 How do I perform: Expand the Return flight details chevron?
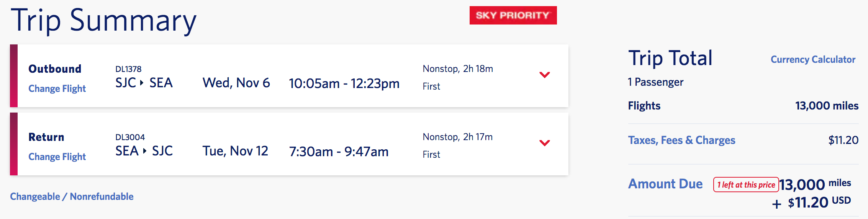point(544,143)
